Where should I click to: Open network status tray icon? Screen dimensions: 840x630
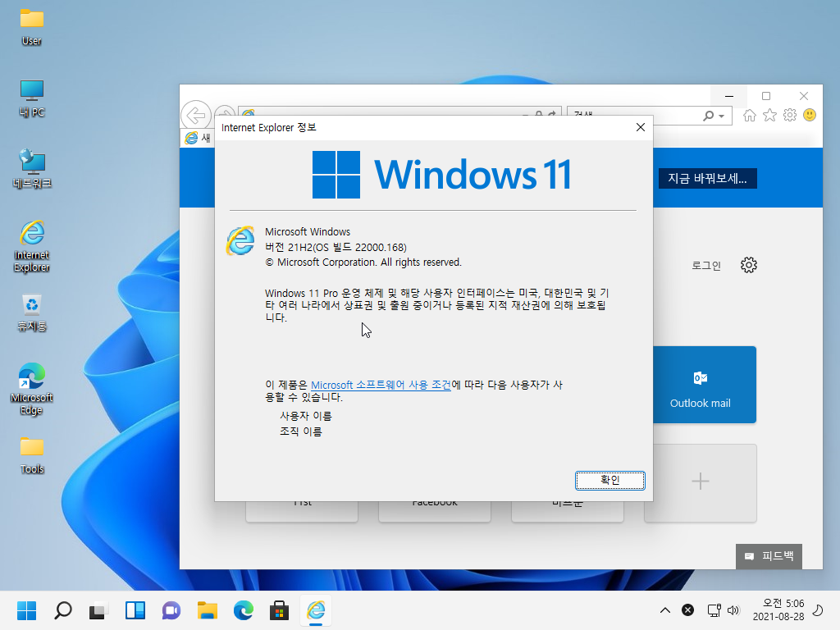pyautogui.click(x=714, y=610)
